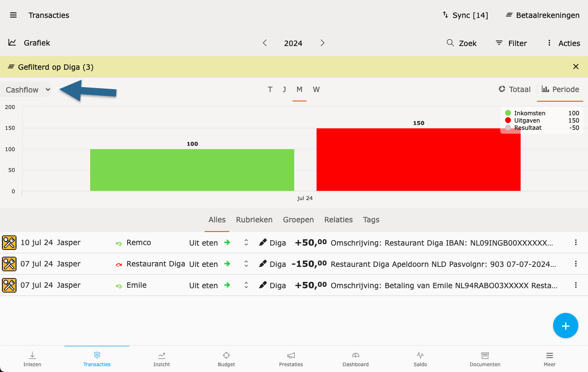
Task: Expand the up-down chevron in Remco row
Action: pos(246,243)
